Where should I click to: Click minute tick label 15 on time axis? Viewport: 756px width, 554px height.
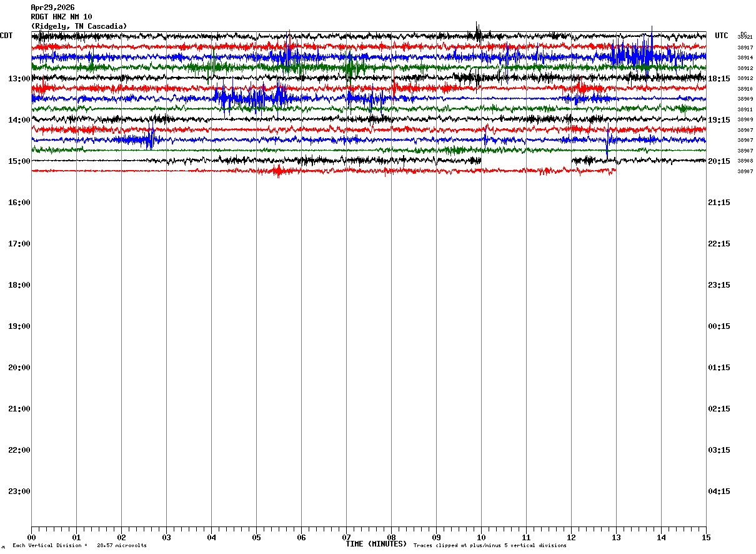706,537
